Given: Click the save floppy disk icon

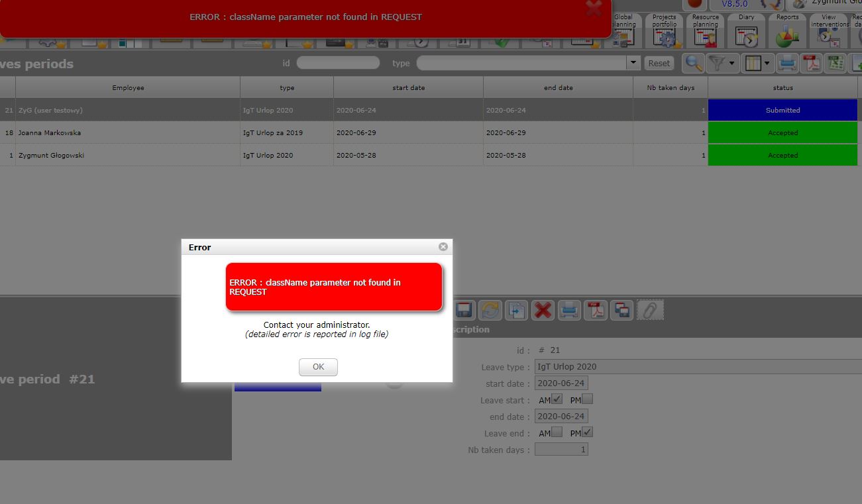Looking at the screenshot, I should pyautogui.click(x=464, y=310).
